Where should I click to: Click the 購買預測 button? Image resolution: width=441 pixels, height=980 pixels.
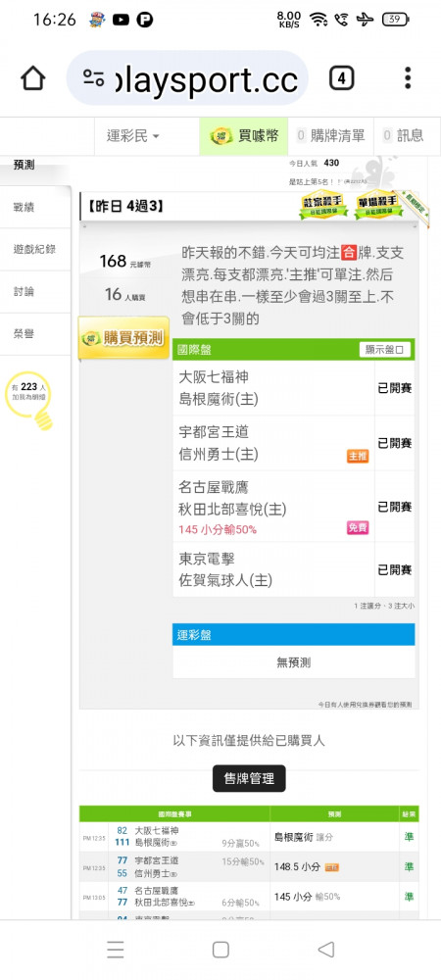pos(123,338)
